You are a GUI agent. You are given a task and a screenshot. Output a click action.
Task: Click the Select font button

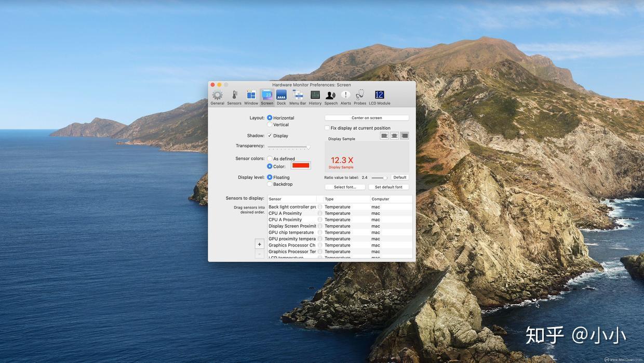(345, 187)
